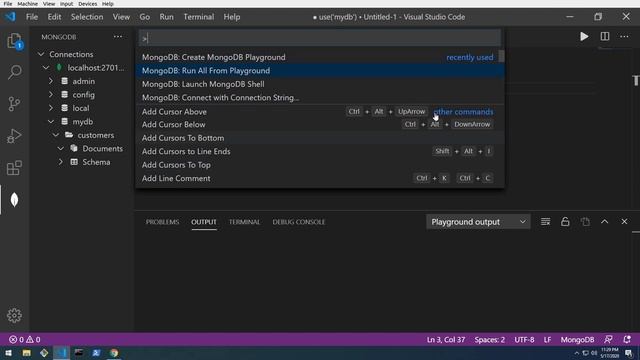
Task: Collapse the customers collection
Action: click(x=56, y=135)
